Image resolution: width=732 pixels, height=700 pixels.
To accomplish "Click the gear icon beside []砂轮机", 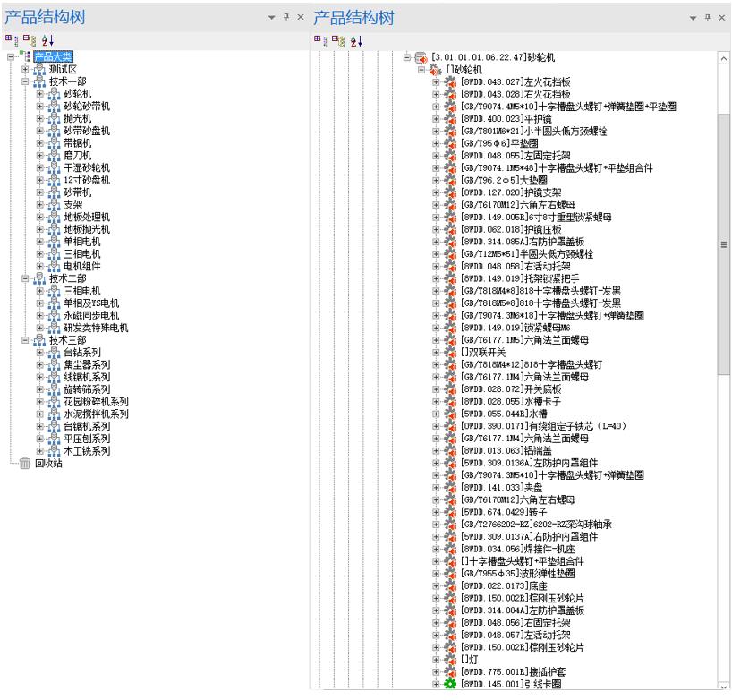I will (x=436, y=70).
